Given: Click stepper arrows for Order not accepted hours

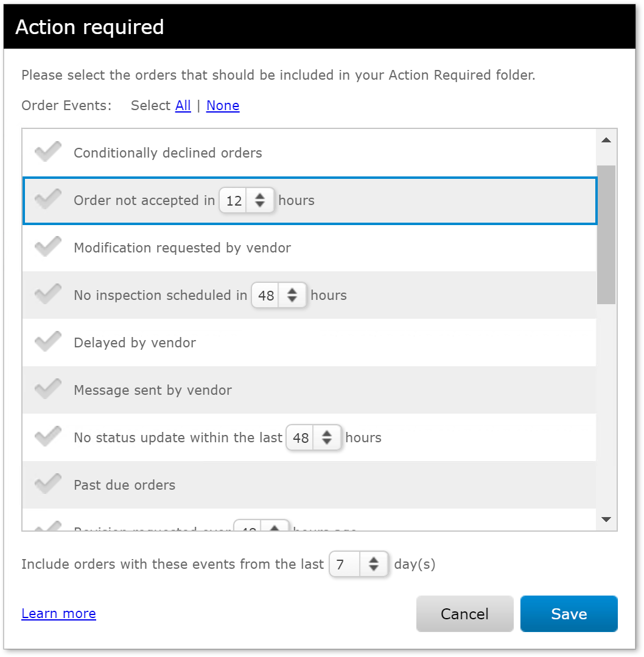Looking at the screenshot, I should point(260,200).
